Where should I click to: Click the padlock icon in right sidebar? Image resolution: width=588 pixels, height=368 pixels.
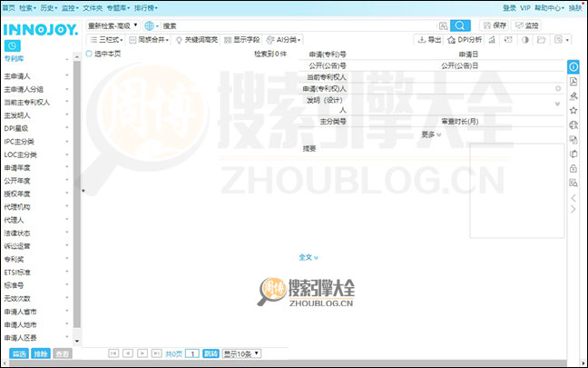click(x=573, y=168)
